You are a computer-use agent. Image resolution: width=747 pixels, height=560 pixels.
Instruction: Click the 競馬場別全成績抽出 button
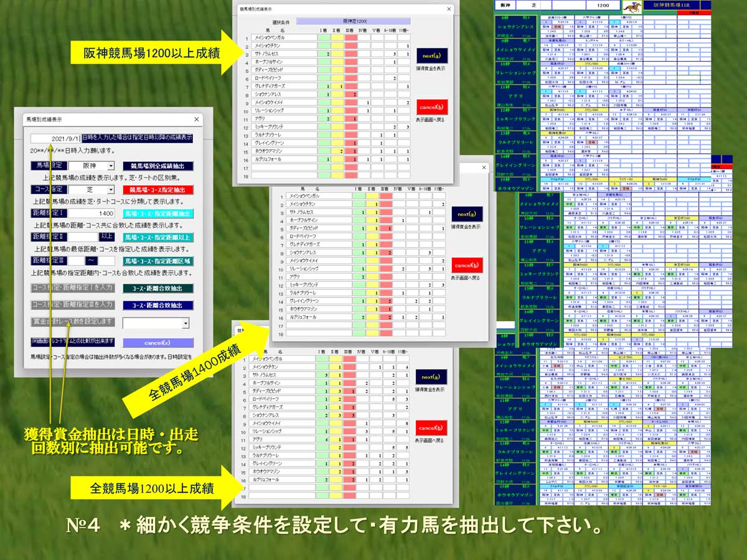pos(157,166)
